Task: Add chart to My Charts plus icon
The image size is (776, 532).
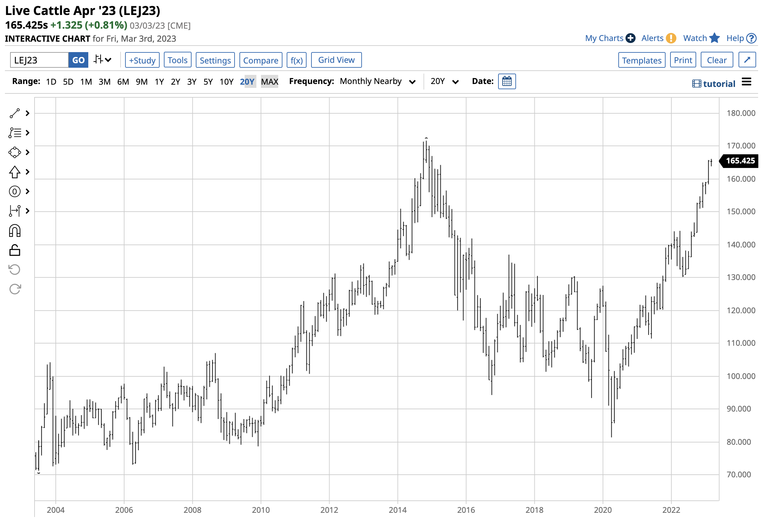Action: click(630, 38)
